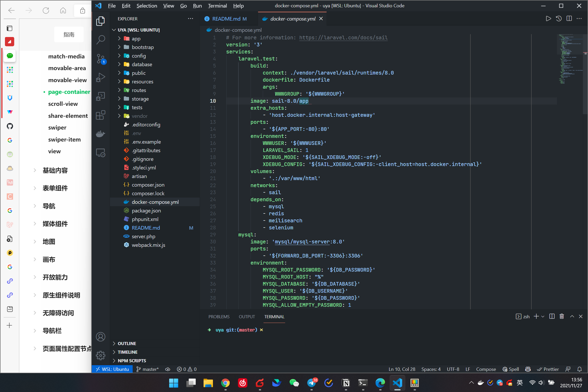The height and width of the screenshot is (392, 588).
Task: Open Chrome from Windows taskbar
Action: click(225, 383)
